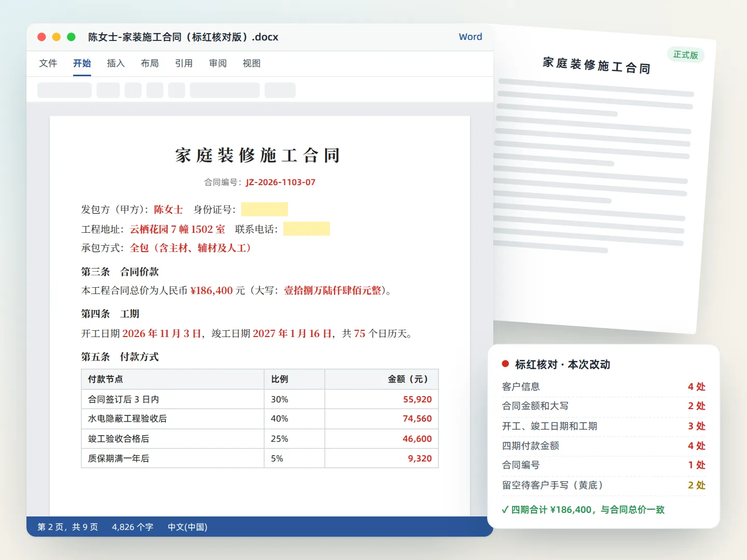
Task: Click the word count 4,826 个字 in the status bar
Action: click(133, 527)
